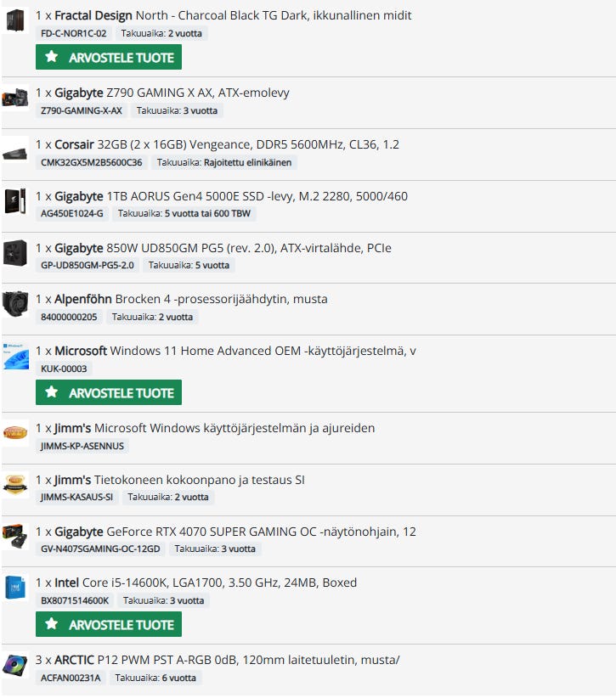This screenshot has width=616, height=698.
Task: Click the ARCTIC P12 fan thumbnail
Action: 15,665
